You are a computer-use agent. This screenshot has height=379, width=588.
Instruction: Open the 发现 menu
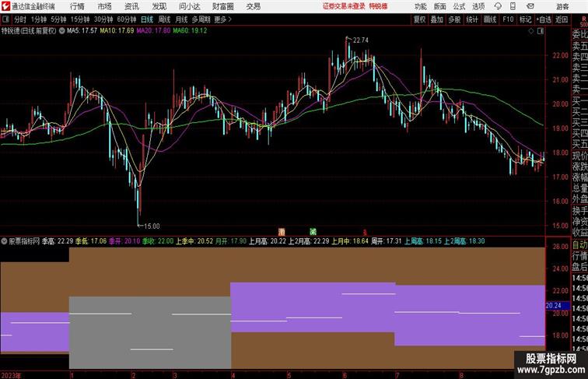pyautogui.click(x=159, y=6)
